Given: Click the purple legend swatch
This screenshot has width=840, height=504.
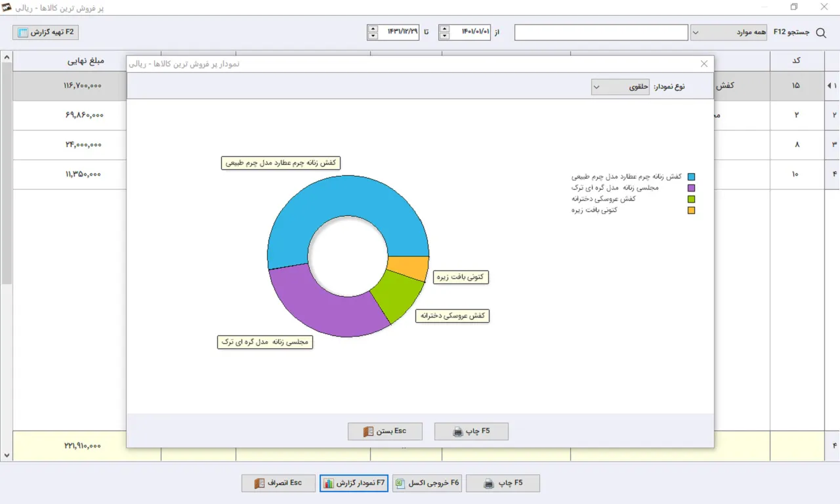Looking at the screenshot, I should pos(691,188).
